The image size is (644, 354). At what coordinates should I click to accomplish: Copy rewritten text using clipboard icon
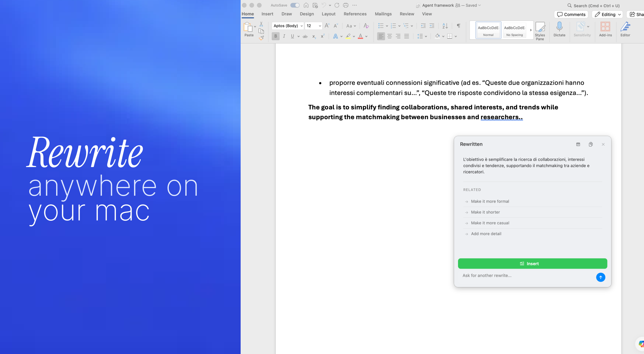pos(591,144)
